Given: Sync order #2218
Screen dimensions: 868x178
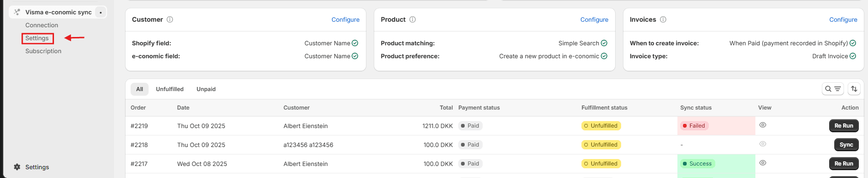Looking at the screenshot, I should tap(846, 145).
